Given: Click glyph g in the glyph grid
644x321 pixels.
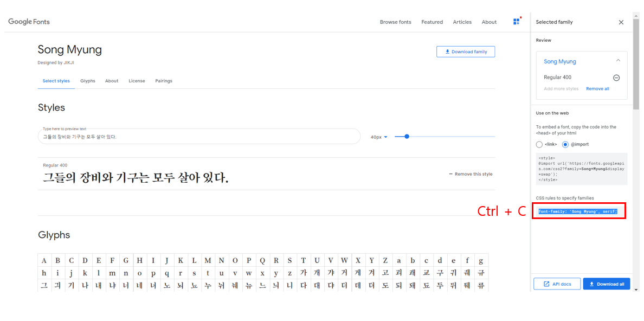Looking at the screenshot, I should (x=481, y=260).
